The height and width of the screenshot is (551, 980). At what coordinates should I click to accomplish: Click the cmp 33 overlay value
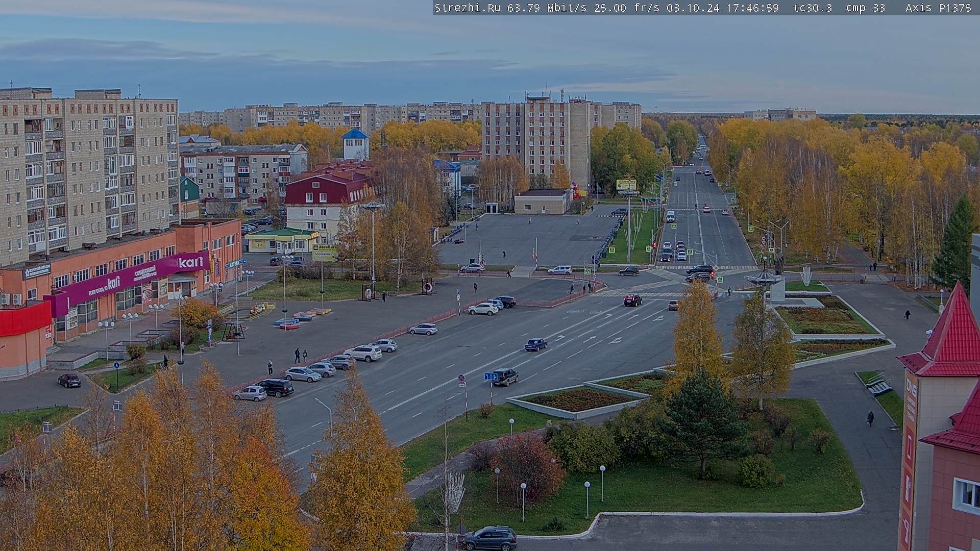click(x=866, y=8)
